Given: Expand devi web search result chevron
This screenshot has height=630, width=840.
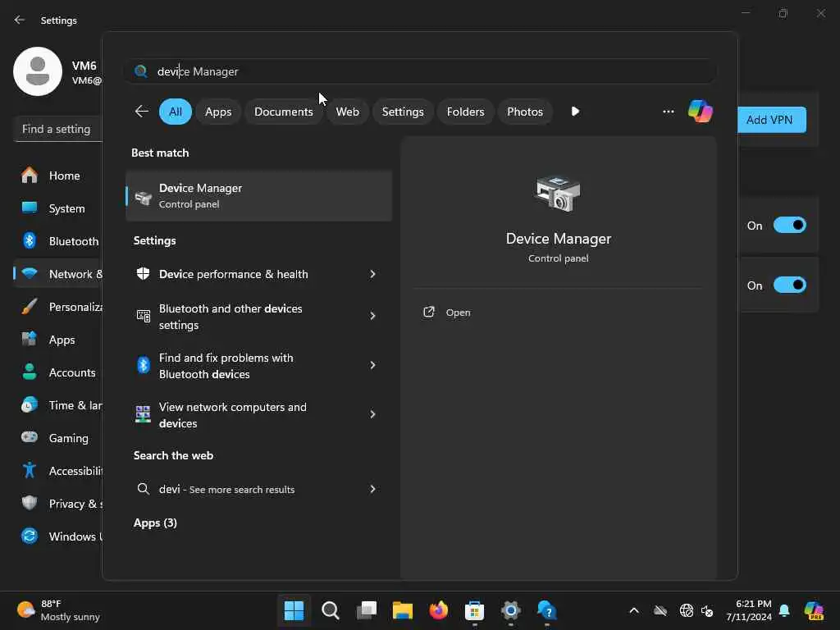Looking at the screenshot, I should click(372, 489).
